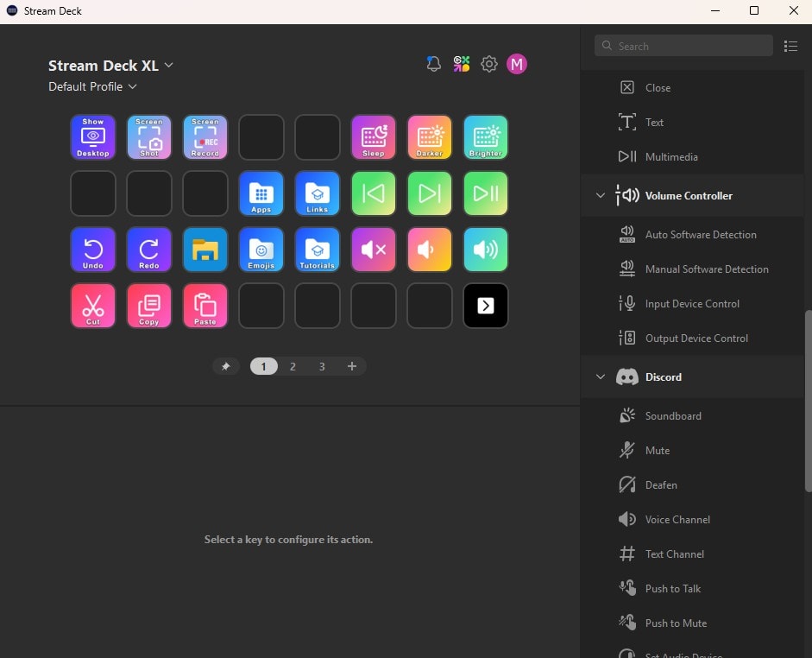Open the M user profile avatar
This screenshot has width=812, height=658.
click(517, 64)
